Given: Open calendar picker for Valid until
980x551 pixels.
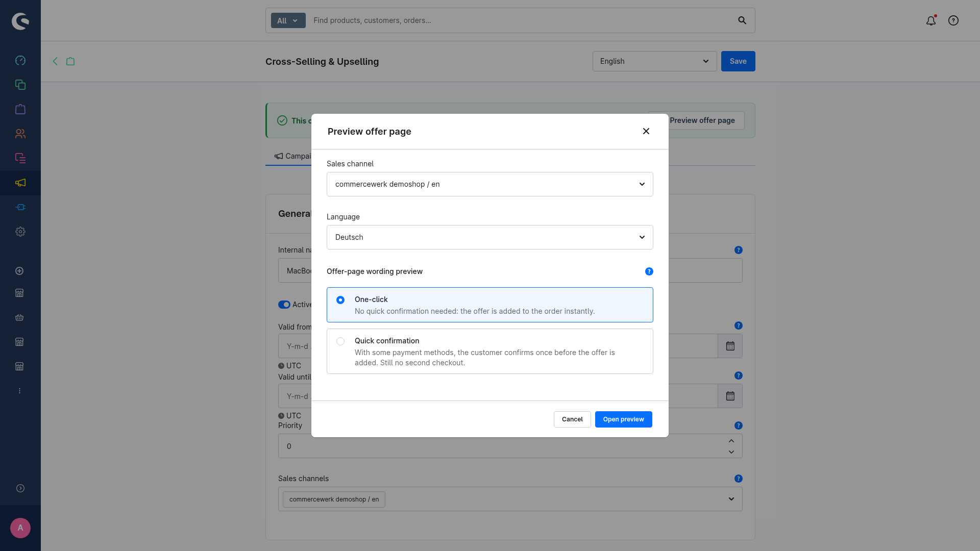Looking at the screenshot, I should (x=730, y=396).
